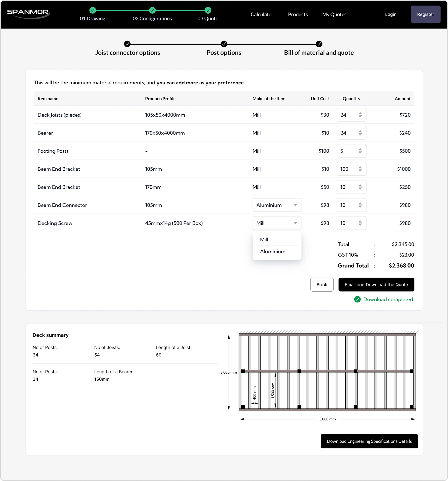Click the 02 Configurations green checkmark step
The height and width of the screenshot is (481, 448).
point(152,10)
